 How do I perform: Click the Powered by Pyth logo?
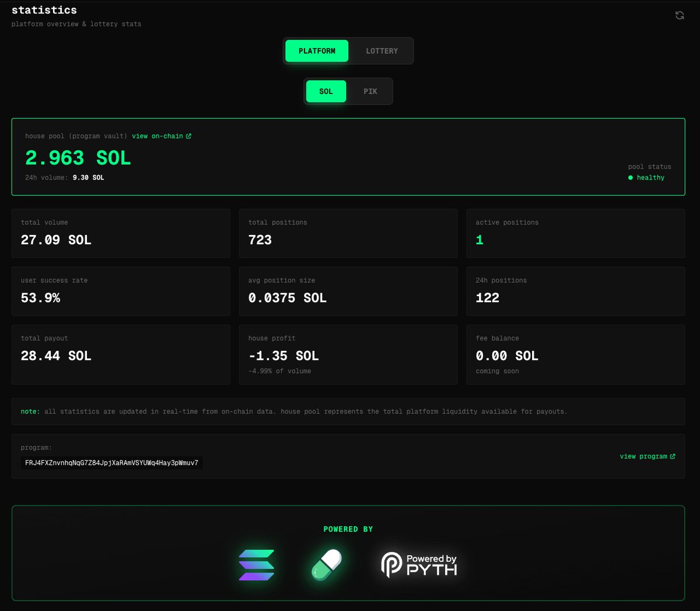pyautogui.click(x=419, y=565)
